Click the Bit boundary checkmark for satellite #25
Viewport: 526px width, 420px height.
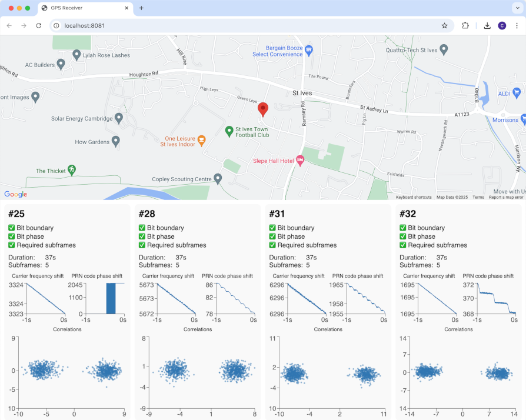11,228
